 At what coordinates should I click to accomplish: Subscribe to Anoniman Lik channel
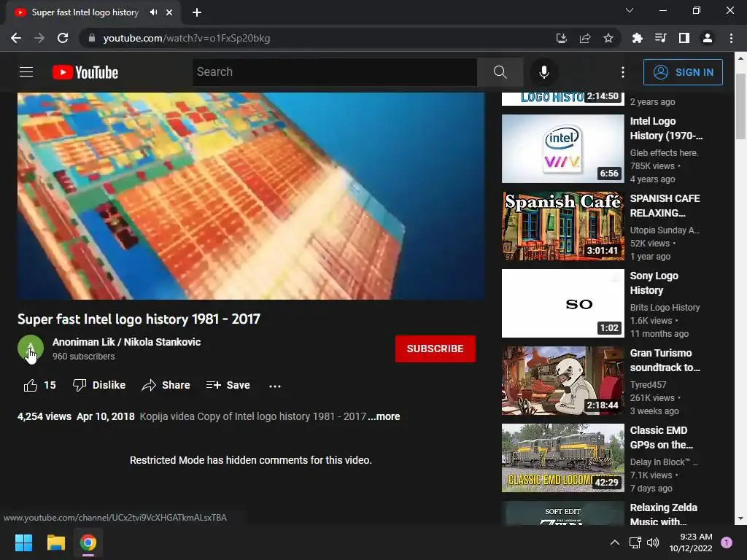tap(435, 349)
